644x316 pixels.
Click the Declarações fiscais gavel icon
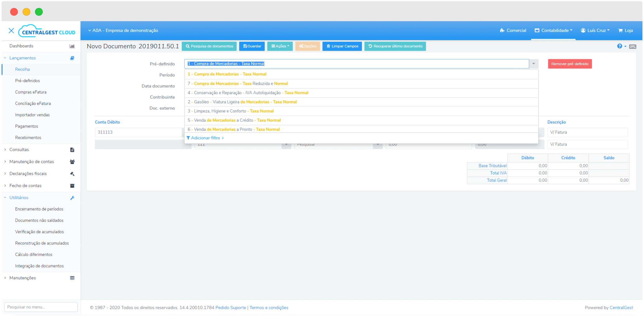(72, 174)
